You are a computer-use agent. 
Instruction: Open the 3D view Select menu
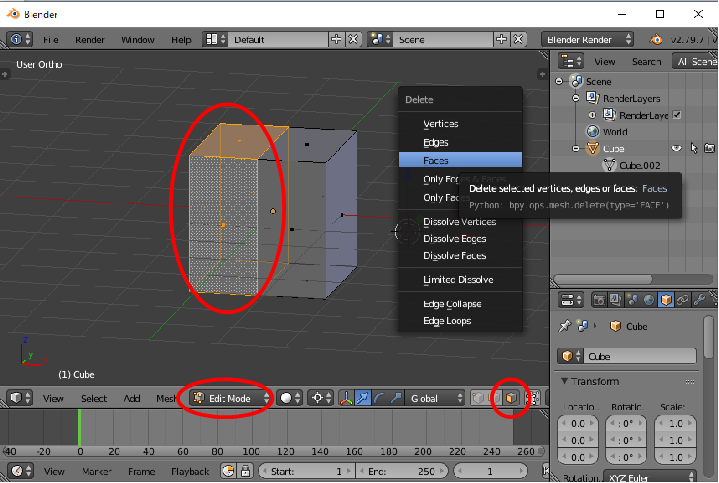(94, 398)
